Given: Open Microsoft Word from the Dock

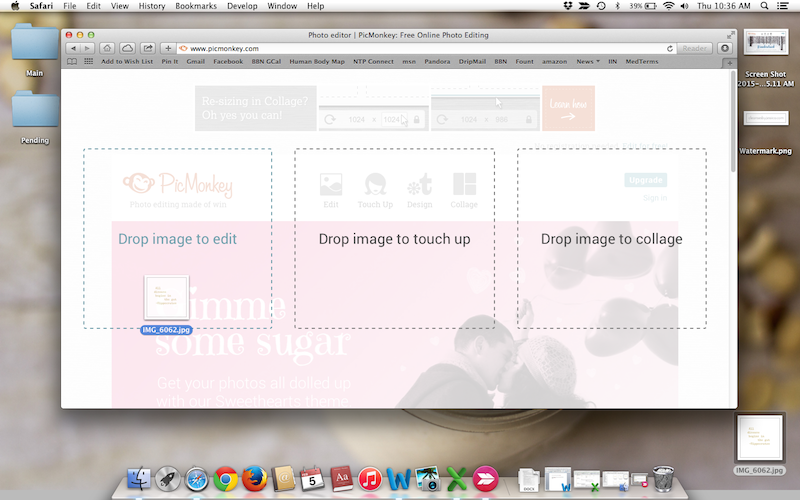Looking at the screenshot, I should tap(399, 479).
